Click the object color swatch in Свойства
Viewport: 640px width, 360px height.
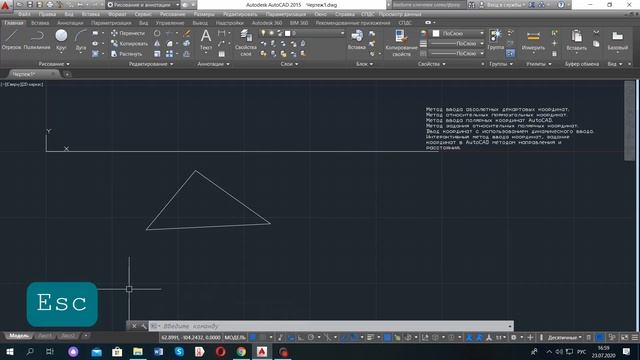tap(436, 33)
